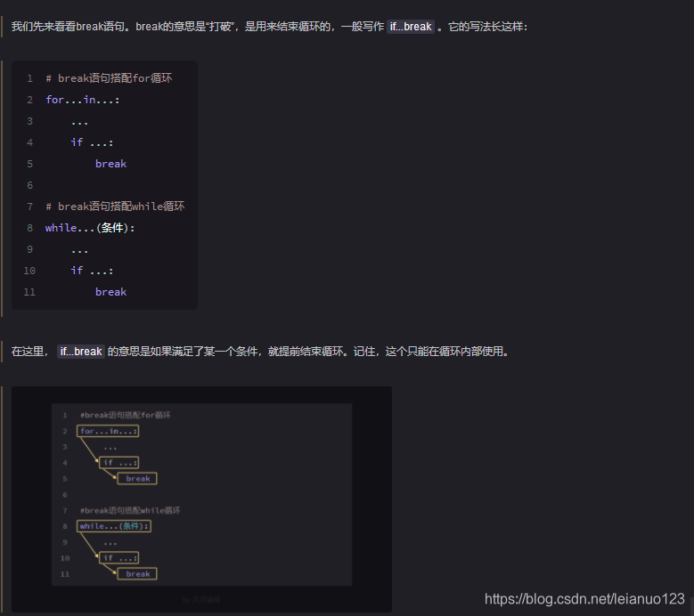Screen dimensions: 694x616
Task: Click the inline 'if...break' code in first paragraph
Action: (x=411, y=27)
